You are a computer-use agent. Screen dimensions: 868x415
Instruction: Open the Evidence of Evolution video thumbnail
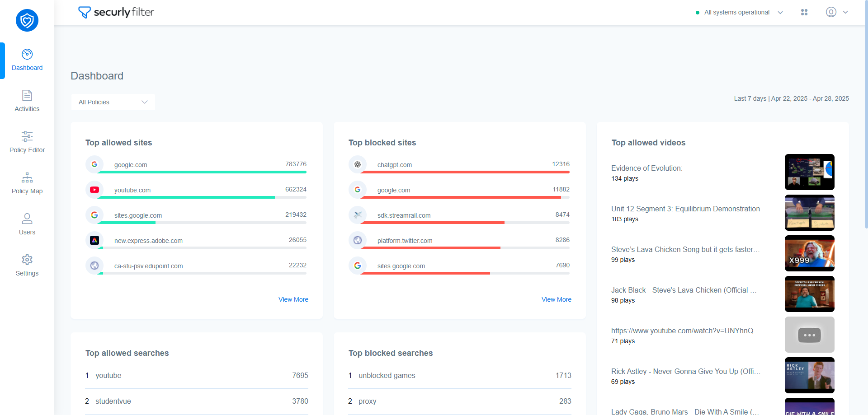809,172
